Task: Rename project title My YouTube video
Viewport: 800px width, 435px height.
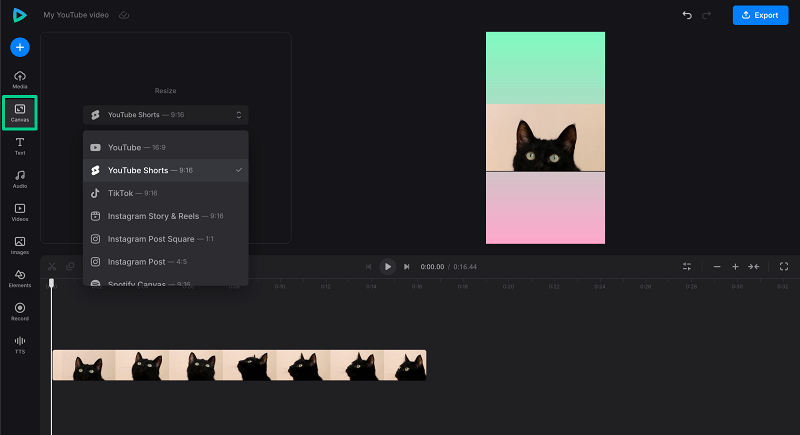Action: tap(76, 15)
